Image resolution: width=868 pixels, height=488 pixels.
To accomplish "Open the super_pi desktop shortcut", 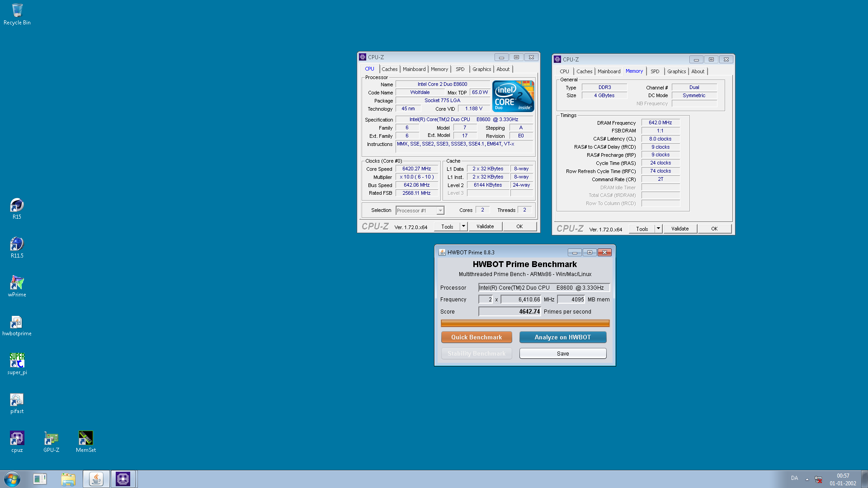I will 17,364.
